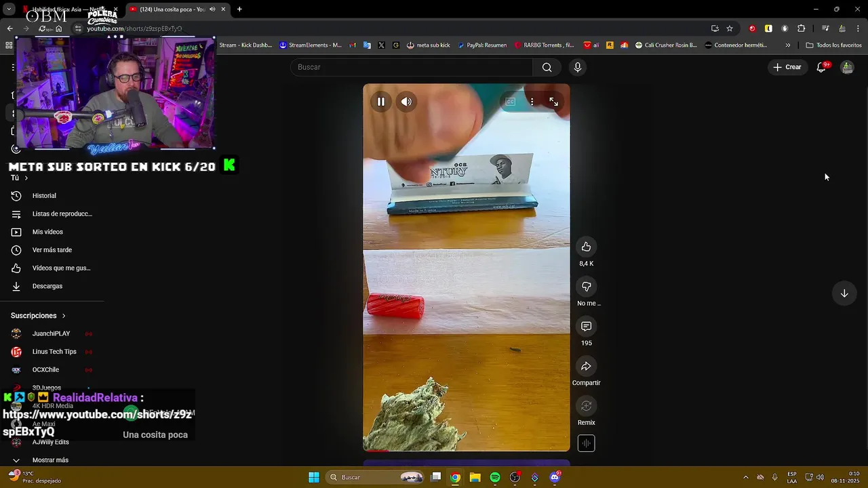Open the PayPal: Resumen bookmark
Screen dimensions: 868x488
[482, 45]
